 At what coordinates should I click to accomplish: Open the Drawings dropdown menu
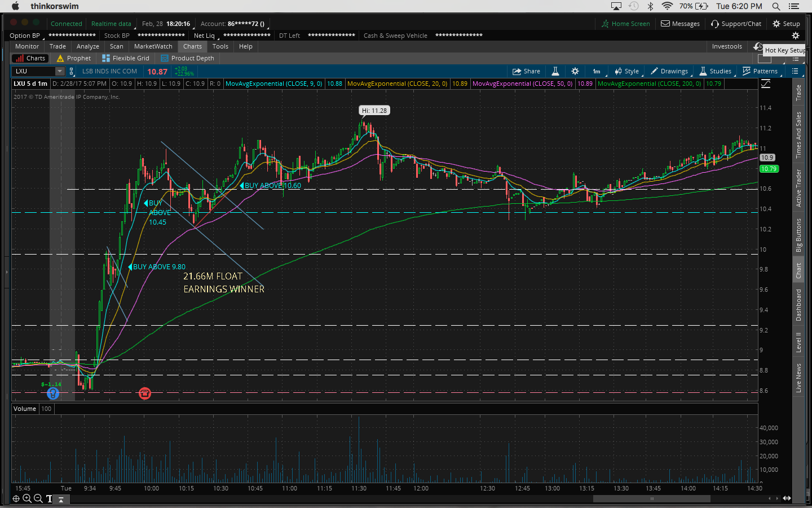[x=670, y=71]
